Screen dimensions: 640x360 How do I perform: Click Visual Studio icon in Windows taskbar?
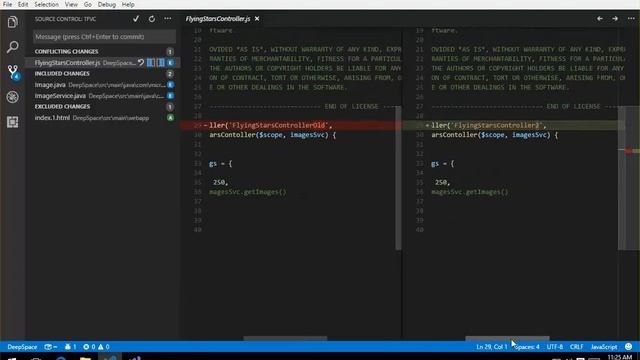point(136,358)
